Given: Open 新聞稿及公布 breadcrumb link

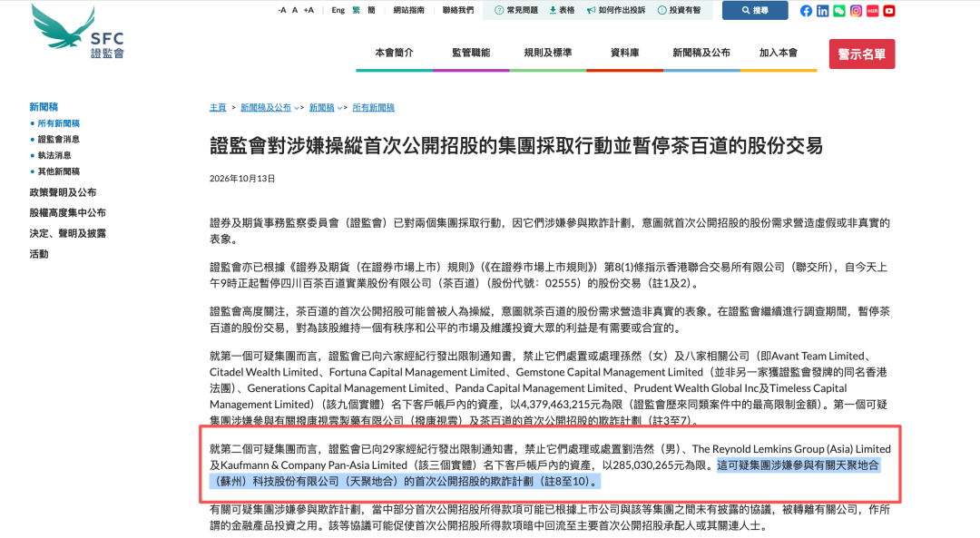Looking at the screenshot, I should point(266,107).
